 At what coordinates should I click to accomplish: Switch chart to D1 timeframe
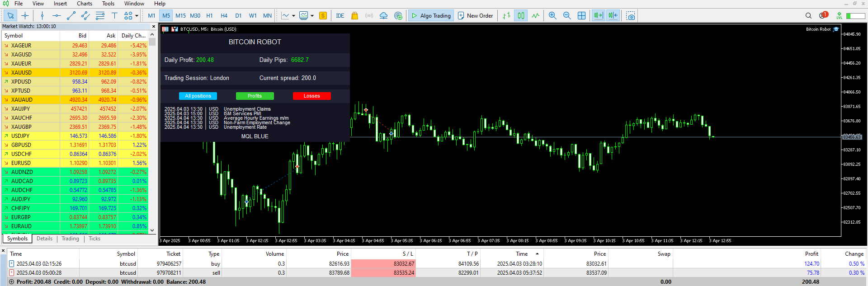coord(238,16)
